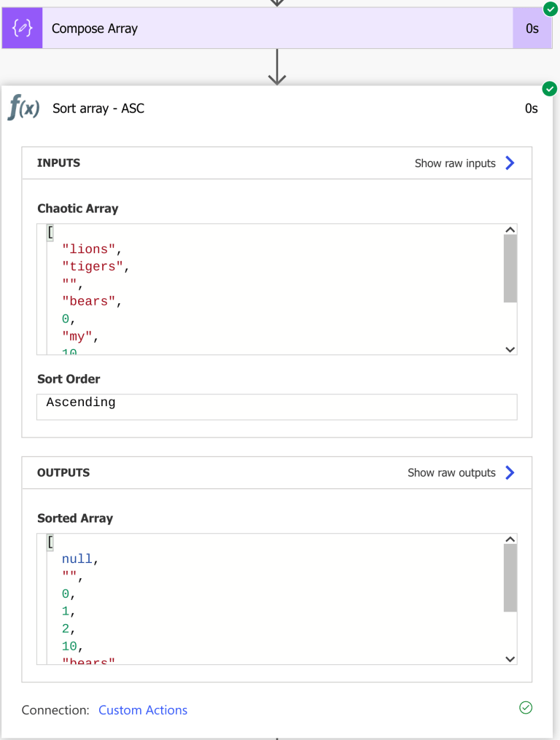Open the Custom Actions connection link

143,709
